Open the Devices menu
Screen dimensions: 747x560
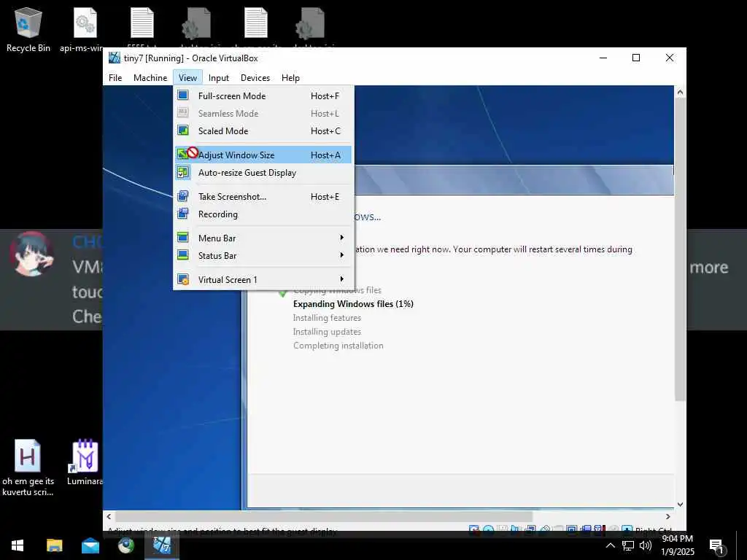pyautogui.click(x=255, y=77)
